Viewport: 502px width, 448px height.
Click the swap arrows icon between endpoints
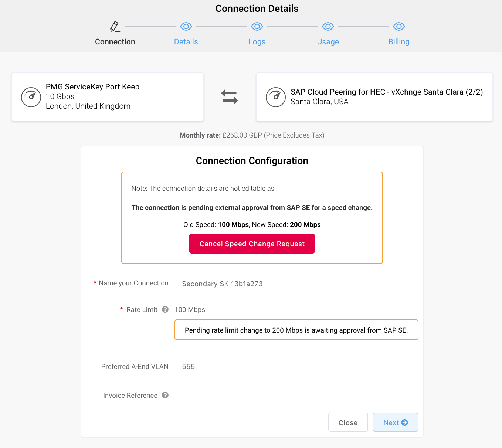point(230,97)
